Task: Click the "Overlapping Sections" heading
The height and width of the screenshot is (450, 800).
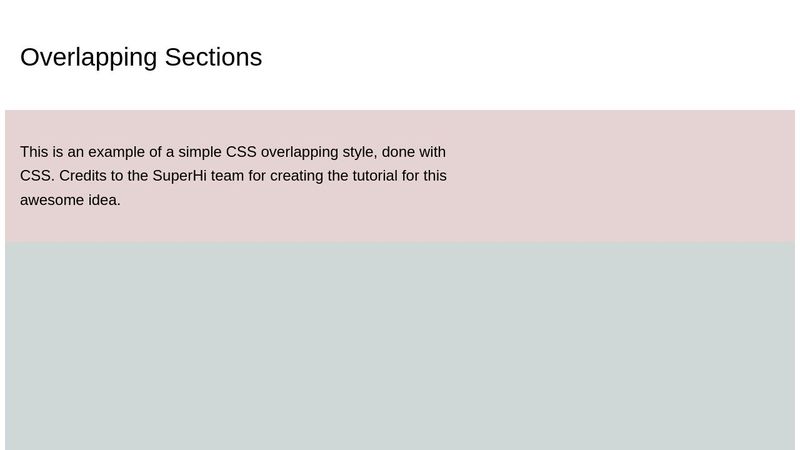Action: [x=141, y=57]
